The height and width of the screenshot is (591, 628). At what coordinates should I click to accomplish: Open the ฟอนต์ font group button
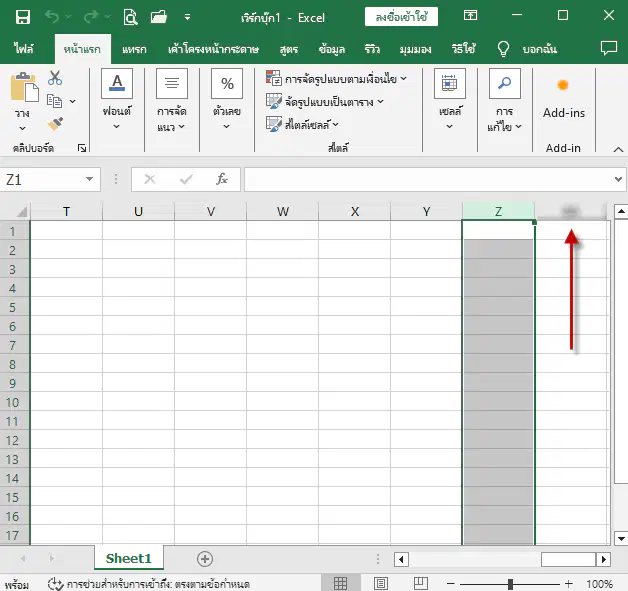coord(117,100)
